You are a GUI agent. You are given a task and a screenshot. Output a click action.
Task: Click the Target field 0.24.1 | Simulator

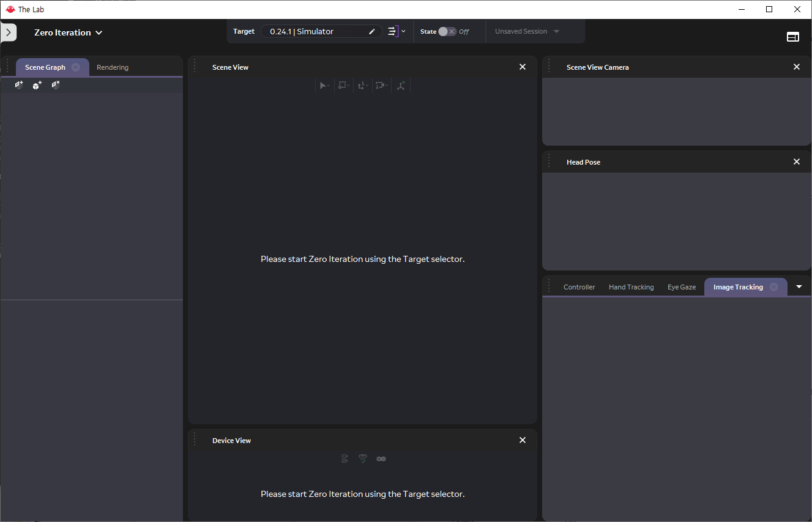pyautogui.click(x=321, y=31)
